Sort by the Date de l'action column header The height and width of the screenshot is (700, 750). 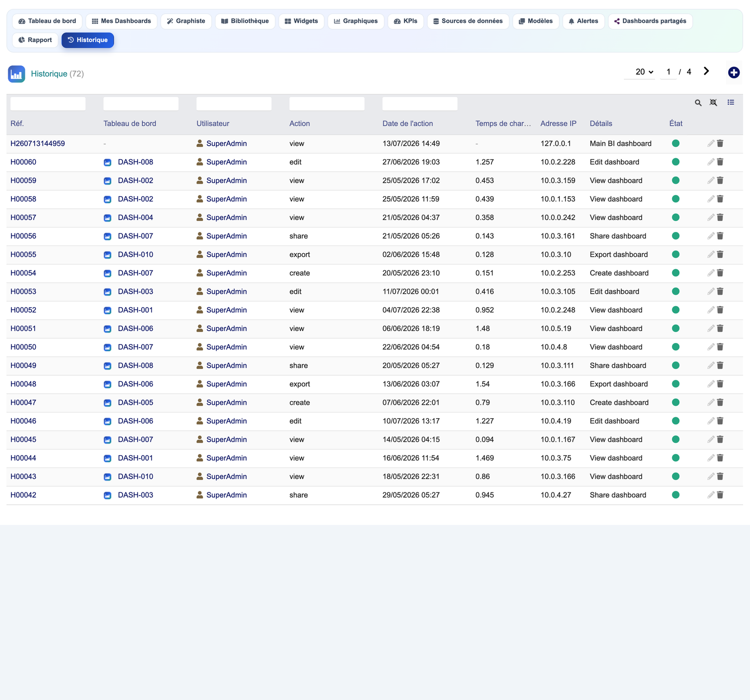coord(407,123)
